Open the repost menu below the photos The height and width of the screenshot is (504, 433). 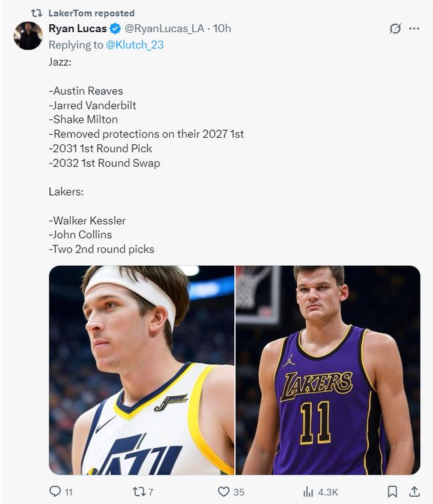tap(138, 491)
